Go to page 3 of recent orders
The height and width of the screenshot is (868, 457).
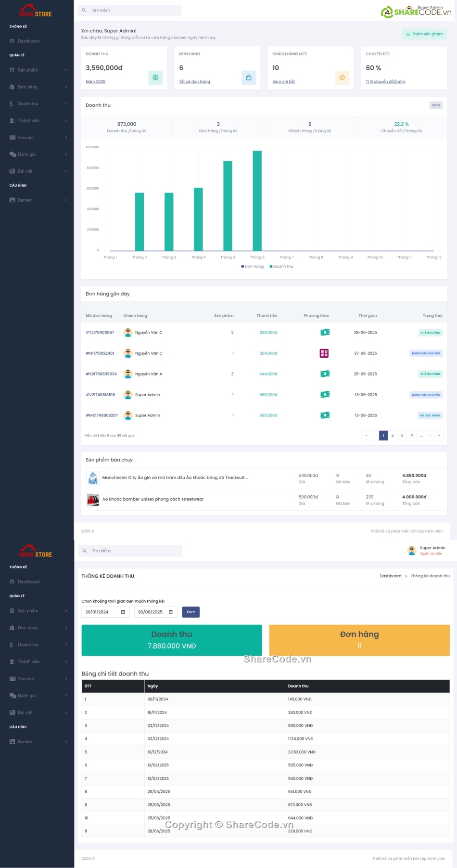point(402,435)
